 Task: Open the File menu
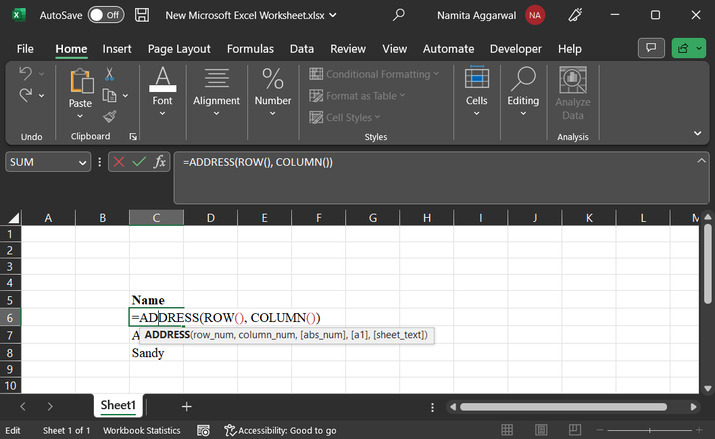click(x=25, y=48)
